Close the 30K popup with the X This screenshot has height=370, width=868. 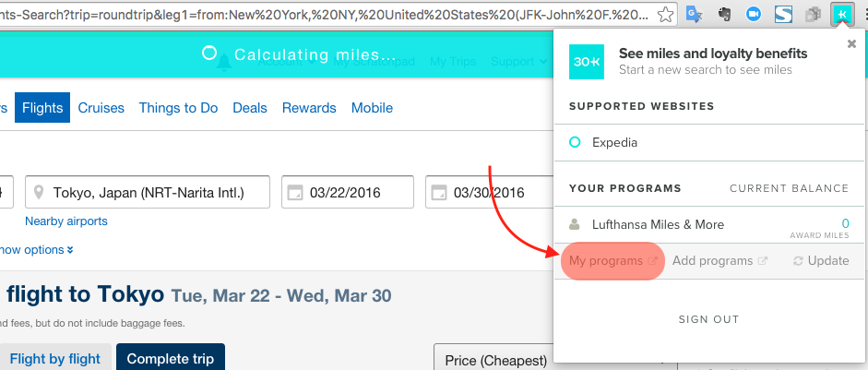[852, 44]
